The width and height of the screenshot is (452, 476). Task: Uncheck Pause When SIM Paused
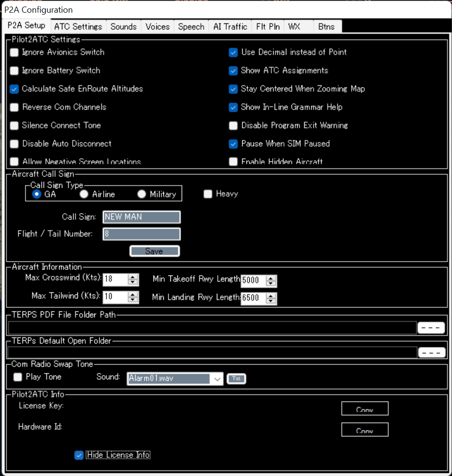click(x=233, y=144)
